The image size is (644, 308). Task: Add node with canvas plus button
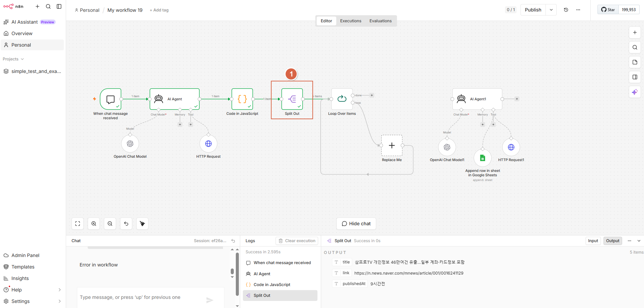coord(635,32)
